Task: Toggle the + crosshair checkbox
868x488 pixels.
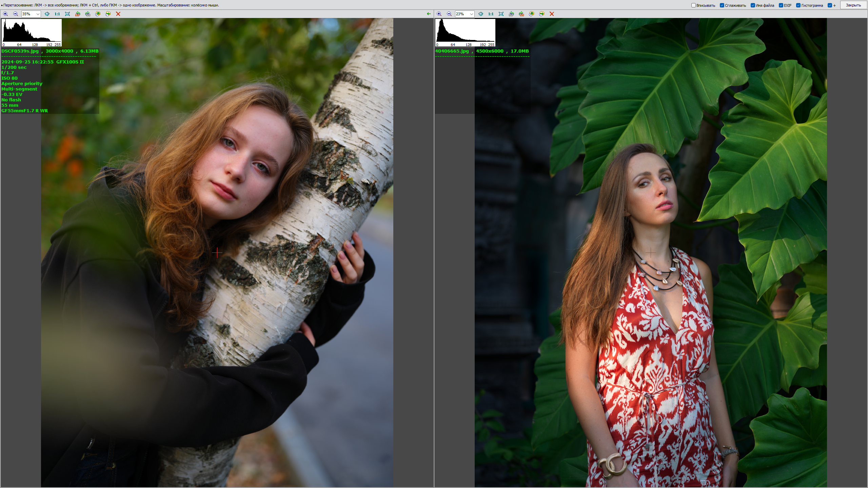Action: point(830,5)
